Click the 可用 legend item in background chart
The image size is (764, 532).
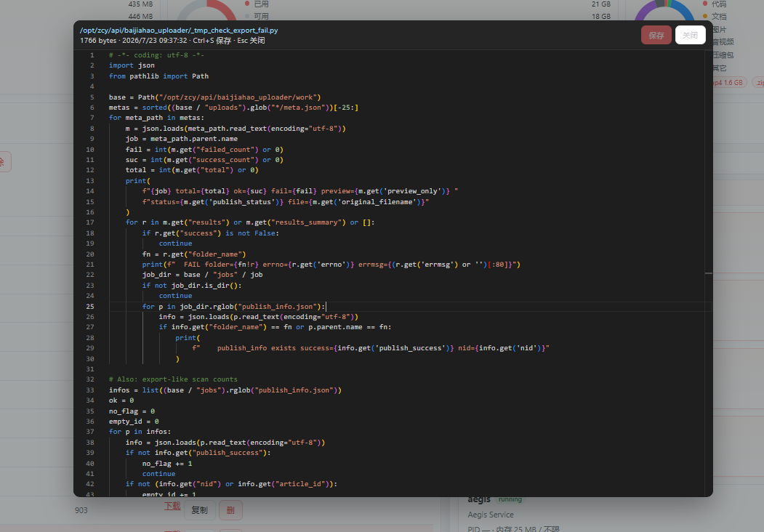257,17
